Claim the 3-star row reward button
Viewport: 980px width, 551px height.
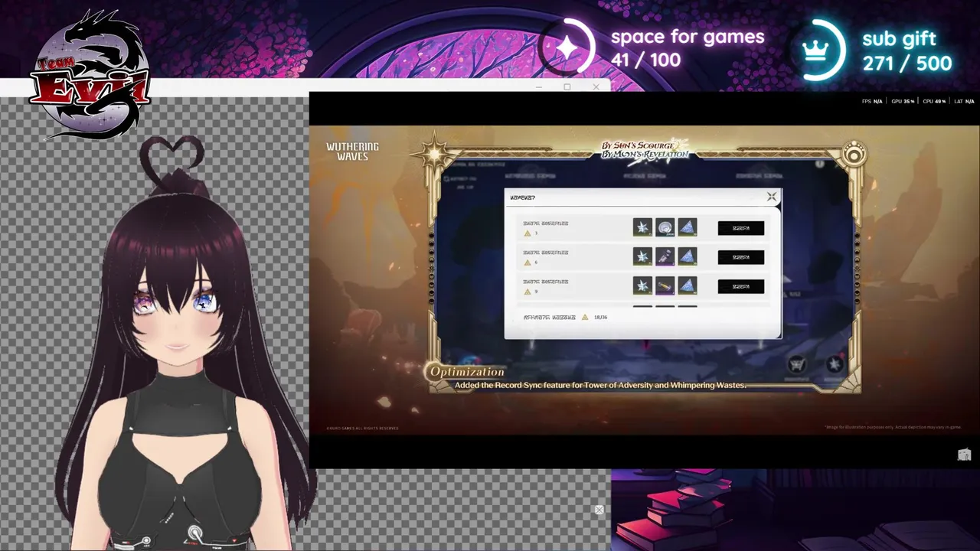pos(740,228)
